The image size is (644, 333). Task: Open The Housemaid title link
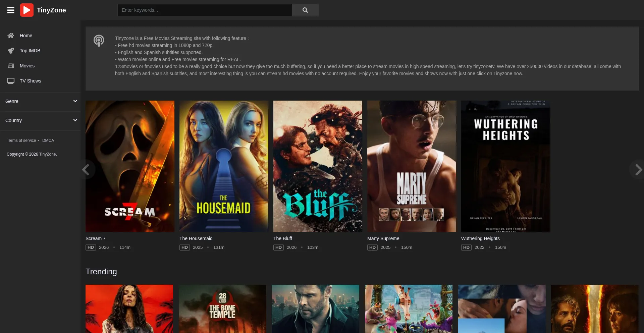[x=196, y=238]
